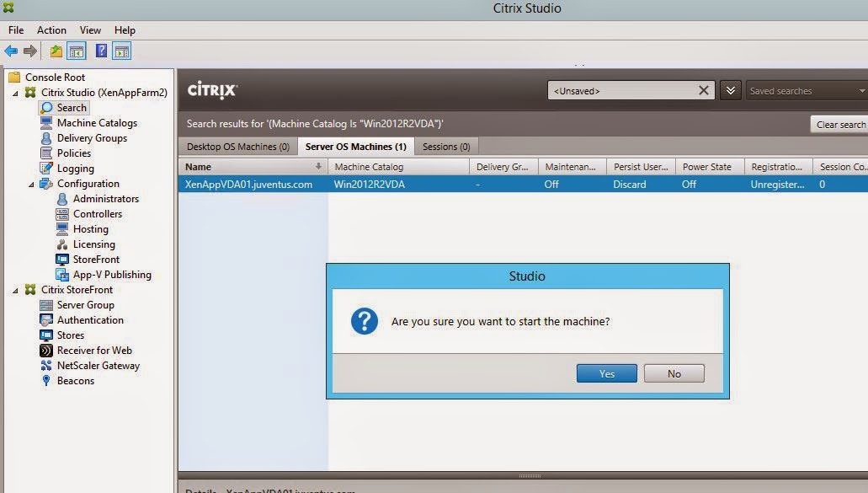Select the Machine Catalogs icon in the sidebar

pos(45,122)
